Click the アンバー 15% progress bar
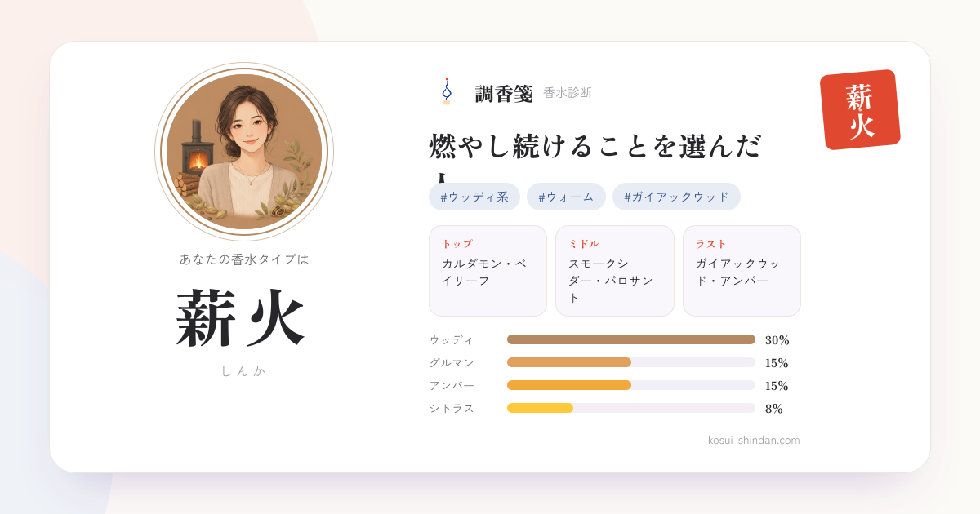980x514 pixels. click(631, 385)
